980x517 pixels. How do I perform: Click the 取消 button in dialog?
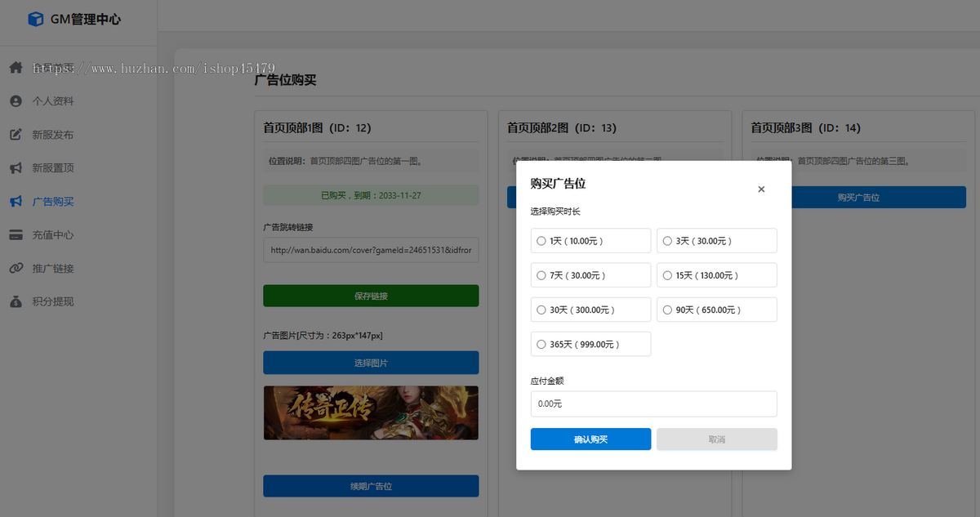pyautogui.click(x=717, y=439)
